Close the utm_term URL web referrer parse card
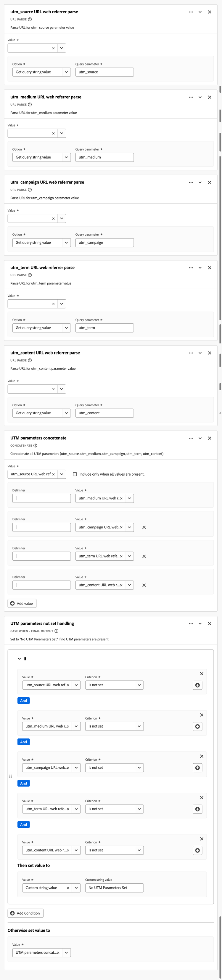The image size is (222, 980). 210,267
